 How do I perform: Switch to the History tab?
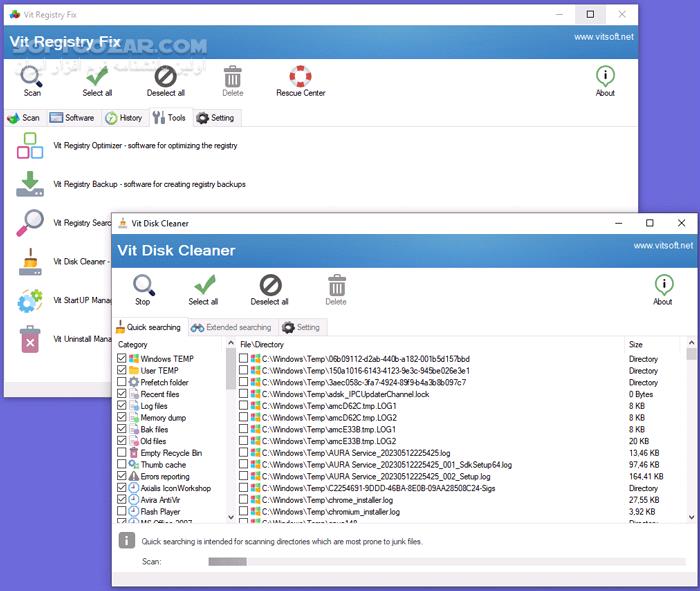coord(124,118)
